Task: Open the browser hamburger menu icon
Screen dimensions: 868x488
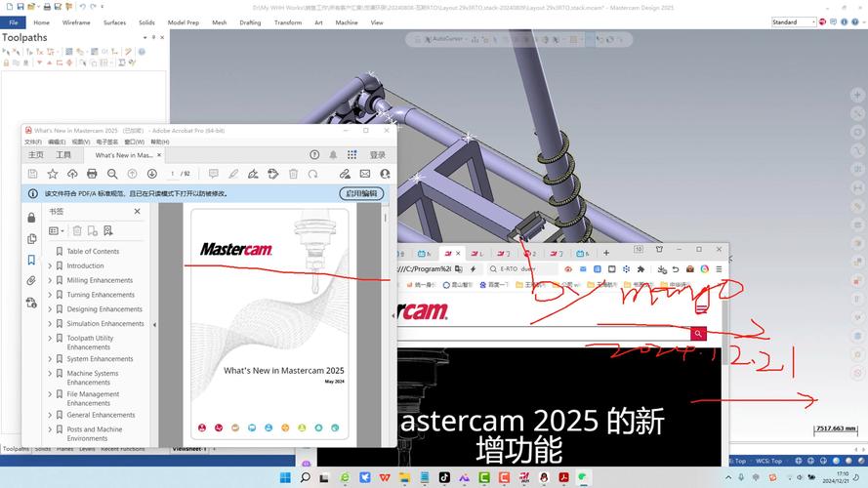Action: [719, 269]
